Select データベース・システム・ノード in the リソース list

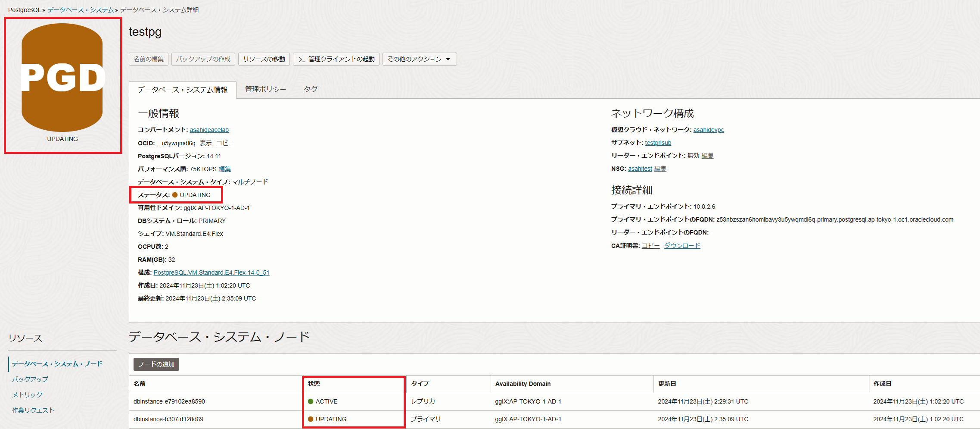pos(57,364)
